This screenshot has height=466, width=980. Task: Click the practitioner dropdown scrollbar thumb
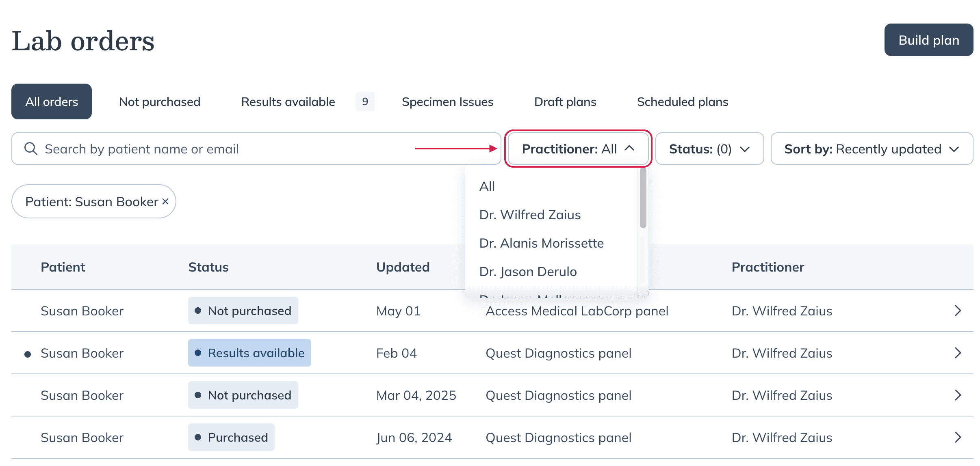[x=643, y=198]
